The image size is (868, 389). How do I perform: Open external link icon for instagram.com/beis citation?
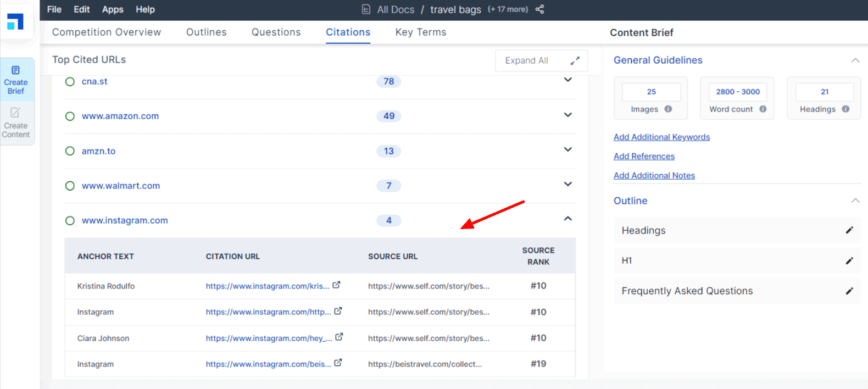(x=338, y=363)
